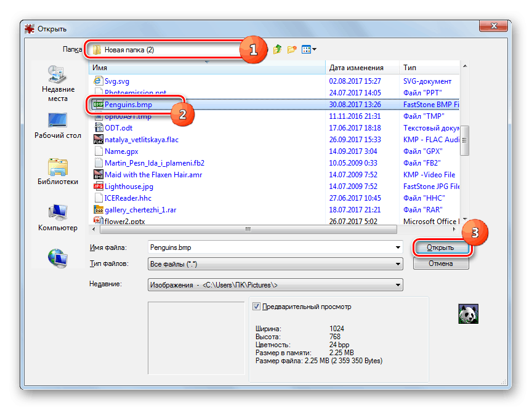Close the Открыть dialog window

point(494,26)
